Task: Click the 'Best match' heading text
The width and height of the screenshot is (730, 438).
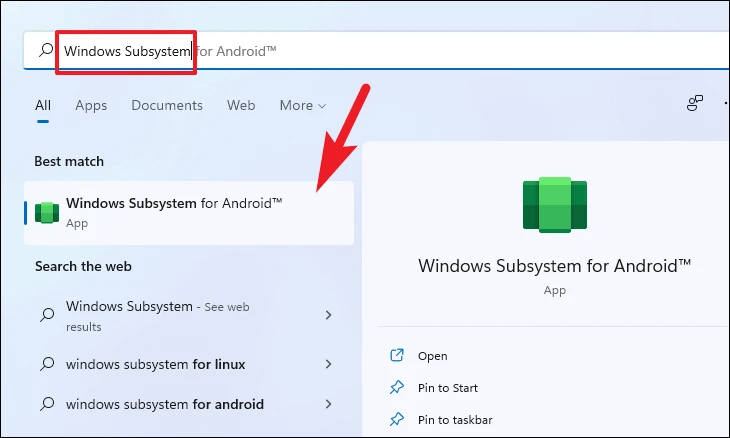Action: pos(69,162)
